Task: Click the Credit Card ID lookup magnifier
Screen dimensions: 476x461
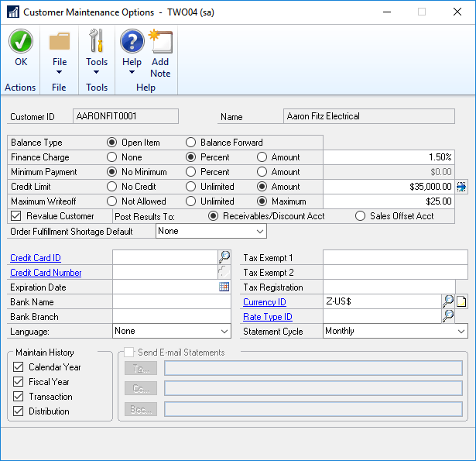Action: click(224, 257)
